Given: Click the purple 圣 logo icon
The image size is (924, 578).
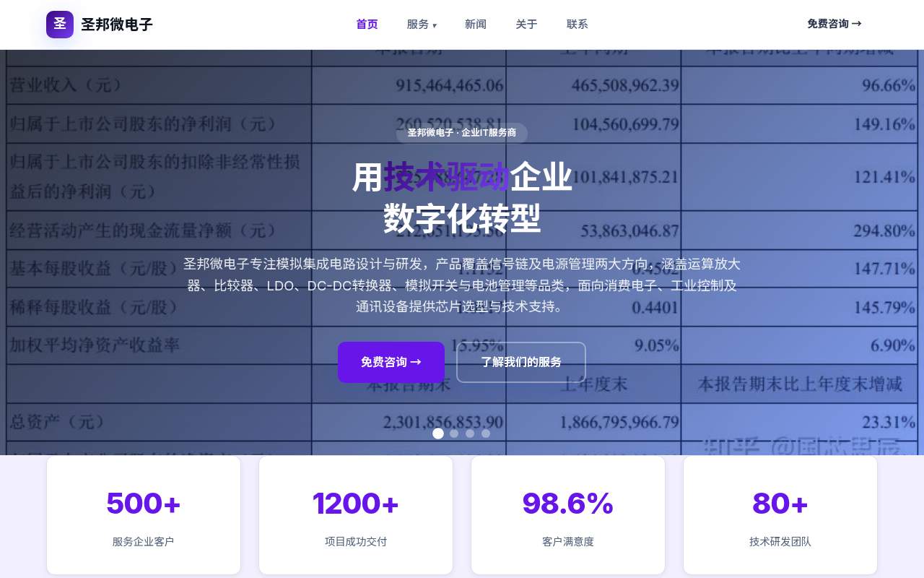Looking at the screenshot, I should 60,25.
